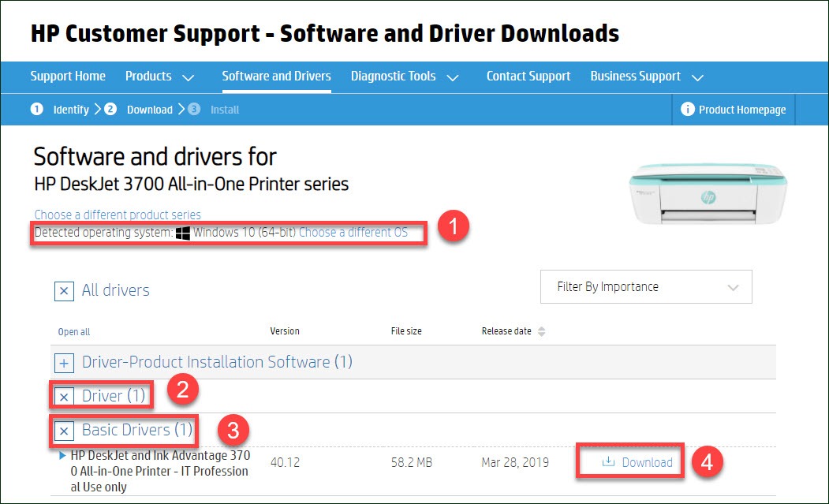
Task: Click the Open all link
Action: [x=74, y=331]
